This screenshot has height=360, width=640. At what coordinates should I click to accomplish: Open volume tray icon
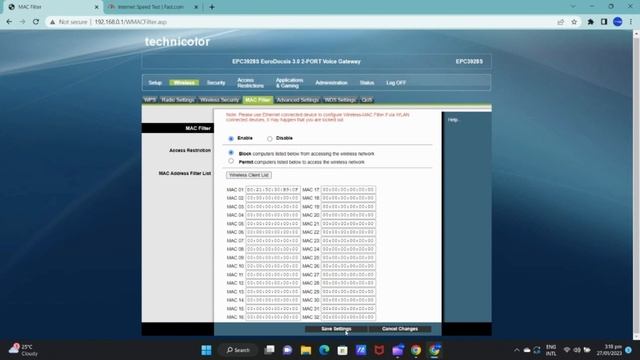coord(577,350)
